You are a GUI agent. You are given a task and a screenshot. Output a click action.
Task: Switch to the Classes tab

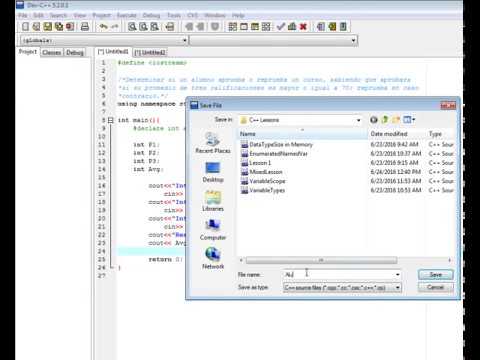[x=52, y=53]
